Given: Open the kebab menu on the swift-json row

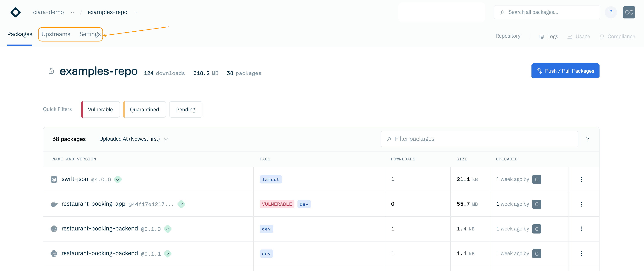Looking at the screenshot, I should pos(582,179).
